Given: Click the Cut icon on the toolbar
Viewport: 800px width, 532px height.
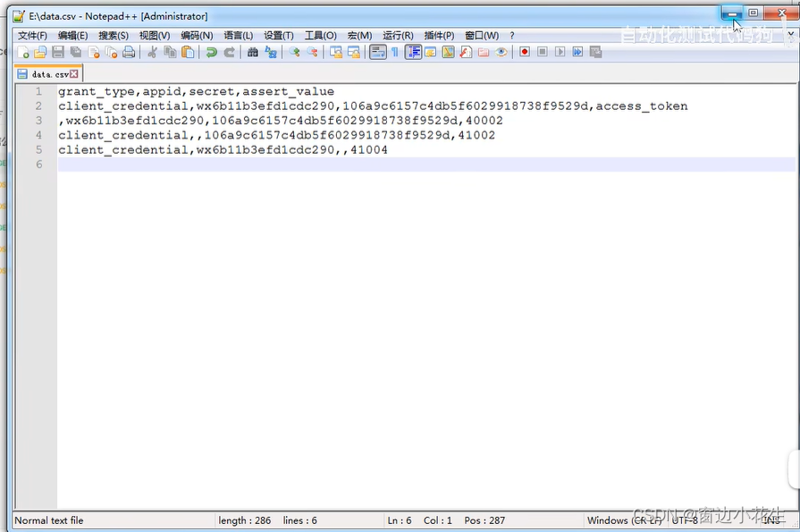Looking at the screenshot, I should [151, 52].
